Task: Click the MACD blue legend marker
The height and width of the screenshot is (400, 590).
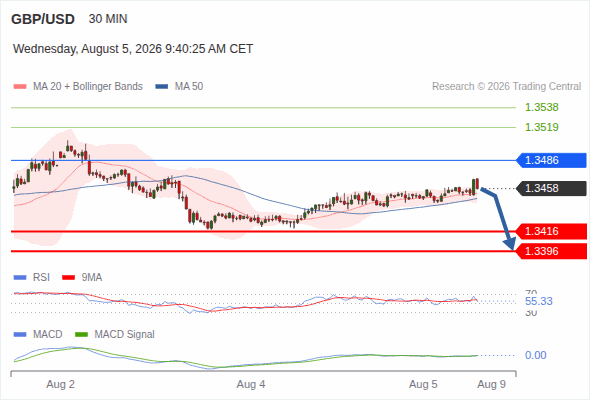Action: pos(20,335)
